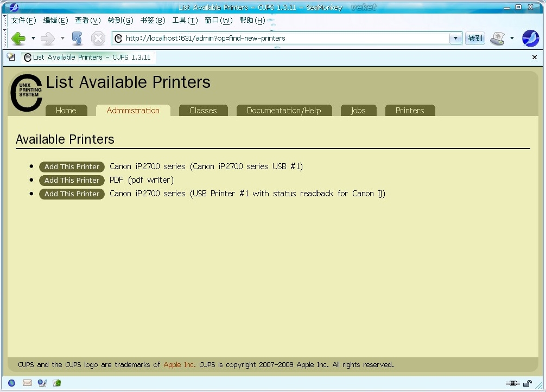The width and height of the screenshot is (546, 392).
Task: Open the Jobs tab
Action: [x=358, y=111]
